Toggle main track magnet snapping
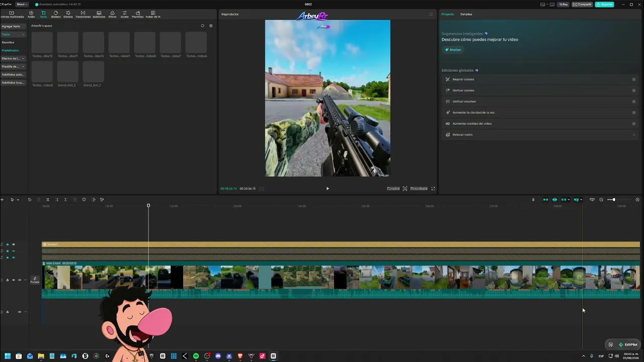This screenshot has height=362, width=644. click(545, 200)
